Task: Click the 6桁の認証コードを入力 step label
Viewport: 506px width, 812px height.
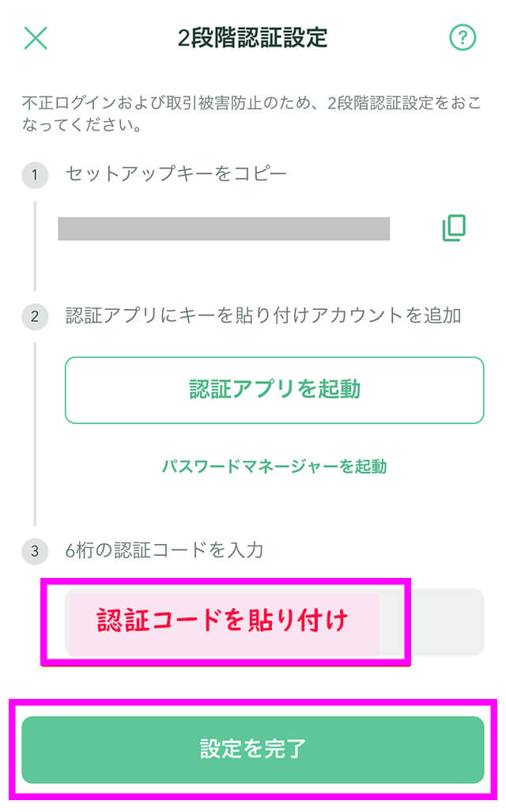Action: click(164, 550)
